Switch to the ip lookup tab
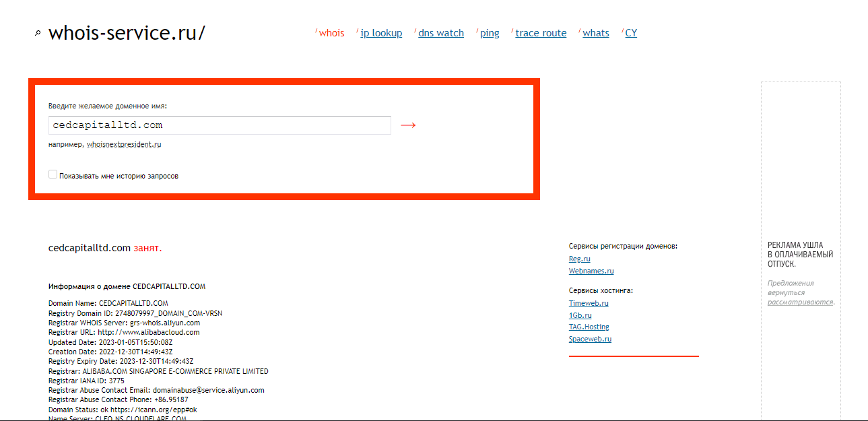The width and height of the screenshot is (868, 421). (x=381, y=33)
